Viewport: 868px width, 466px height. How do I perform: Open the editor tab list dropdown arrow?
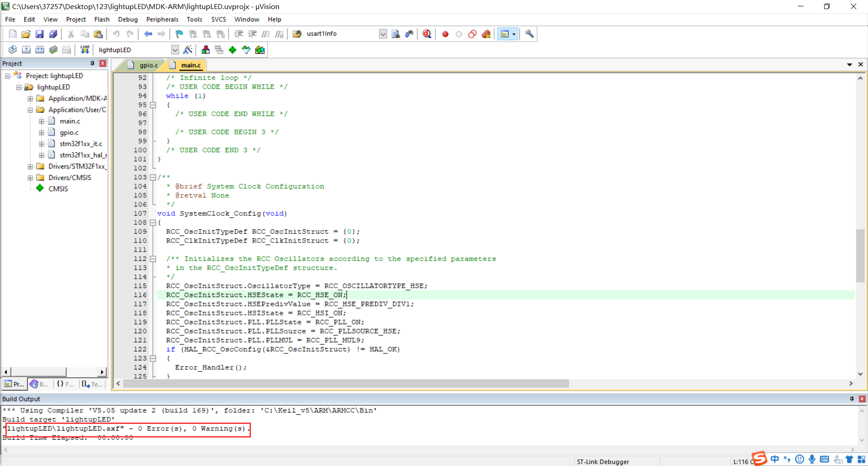click(x=849, y=65)
